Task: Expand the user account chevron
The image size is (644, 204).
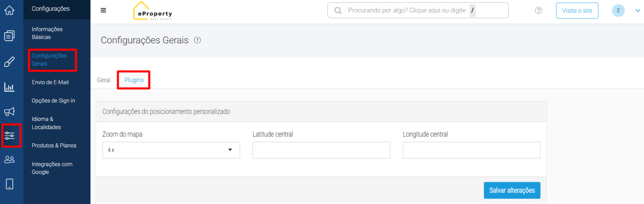Action: pos(637,10)
